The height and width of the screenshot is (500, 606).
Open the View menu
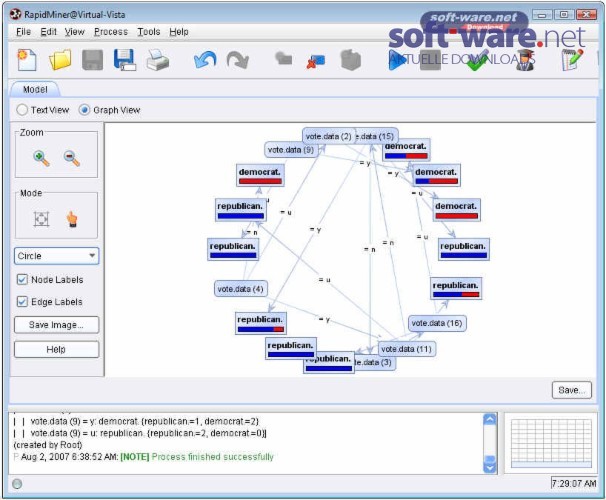[x=74, y=32]
